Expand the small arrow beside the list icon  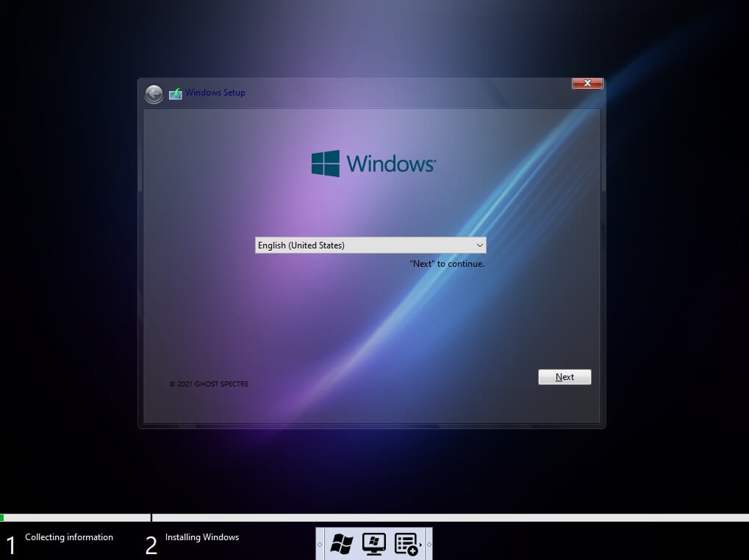click(x=420, y=545)
